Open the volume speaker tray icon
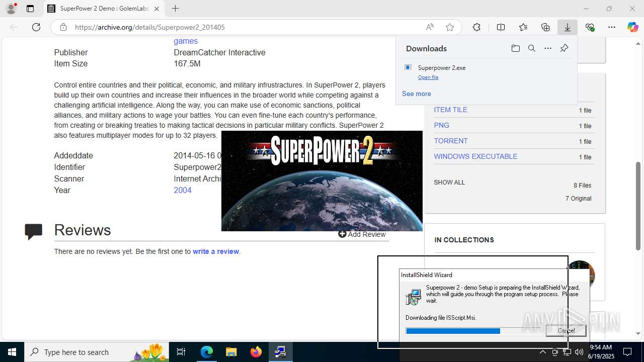Screen dimensions: 644x362 tap(579, 352)
